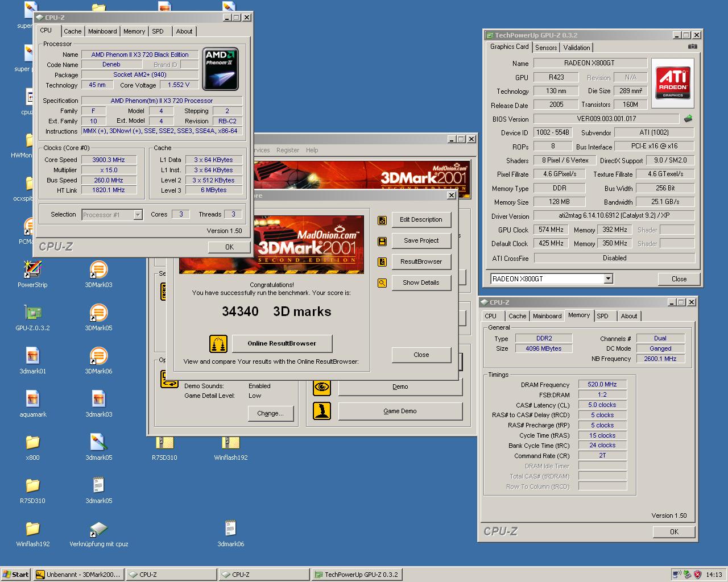Open the Help menu in 3DMark2001
This screenshot has height=582, width=728.
click(312, 150)
